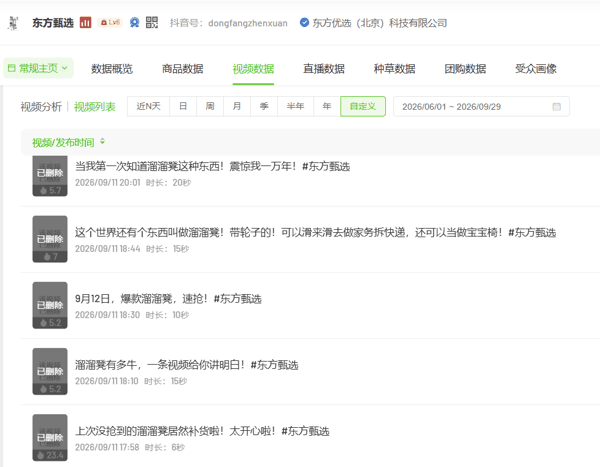The width and height of the screenshot is (600, 467).
Task: Choose the 自定义 time range
Action: pos(363,106)
